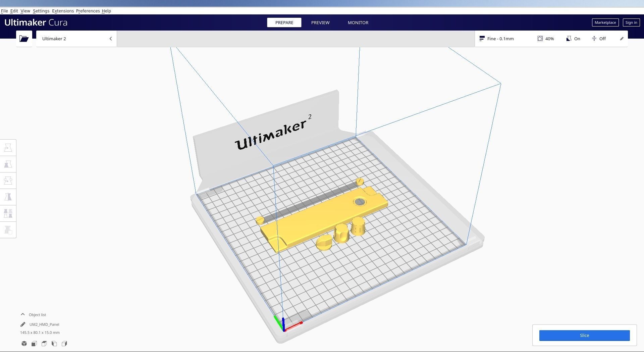Select the Scale tool in left toolbar
The height and width of the screenshot is (352, 644).
(8, 164)
